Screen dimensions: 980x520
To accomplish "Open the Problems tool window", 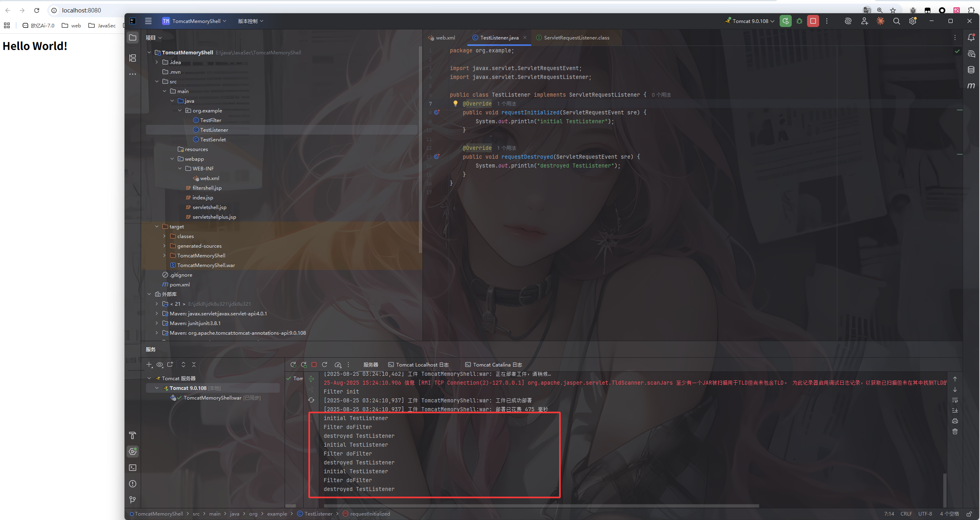I will 133,484.
